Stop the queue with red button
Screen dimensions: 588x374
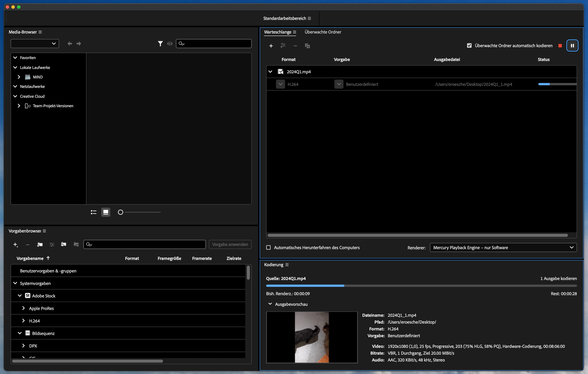[560, 46]
